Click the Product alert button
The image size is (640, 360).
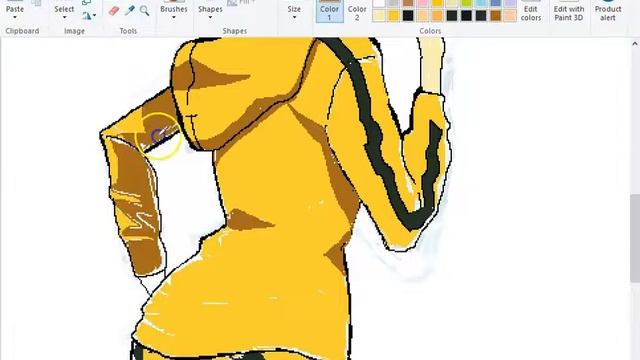coord(608,11)
